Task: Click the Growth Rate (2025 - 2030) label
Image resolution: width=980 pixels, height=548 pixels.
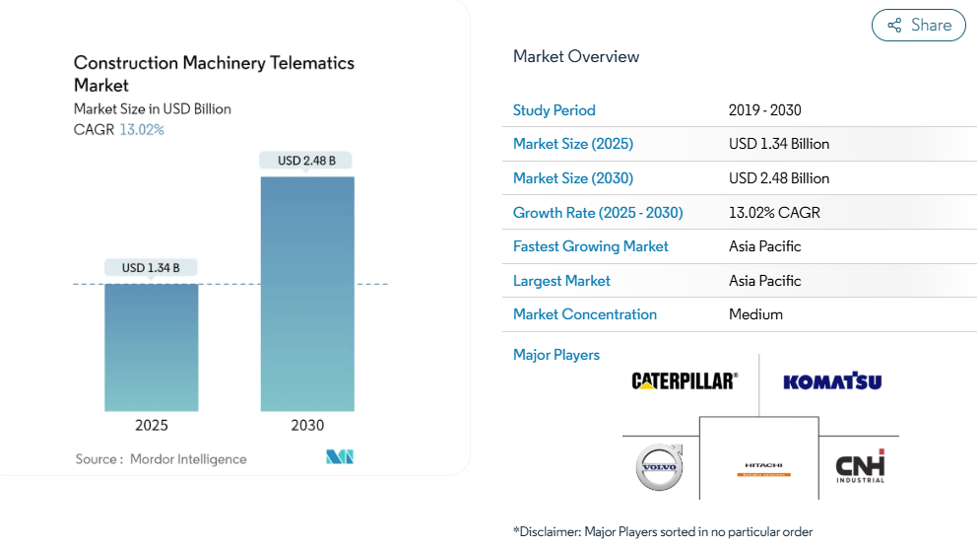Action: (x=597, y=213)
